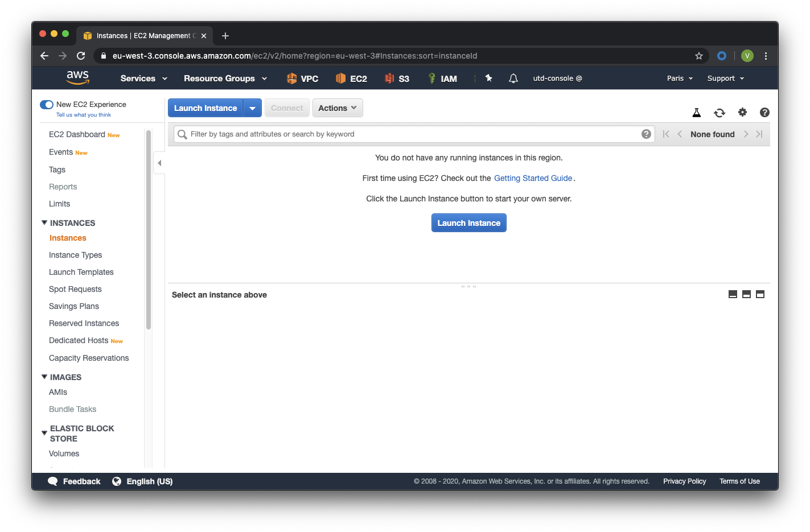Open Limits in sidebar
The image size is (810, 532).
60,204
